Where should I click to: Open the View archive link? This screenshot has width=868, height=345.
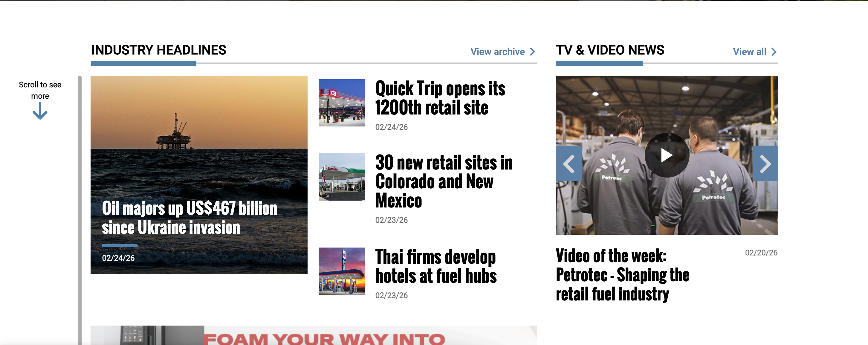click(497, 52)
